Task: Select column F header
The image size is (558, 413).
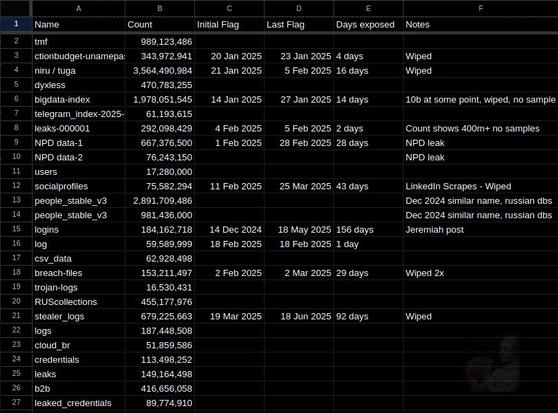Action: click(x=480, y=8)
